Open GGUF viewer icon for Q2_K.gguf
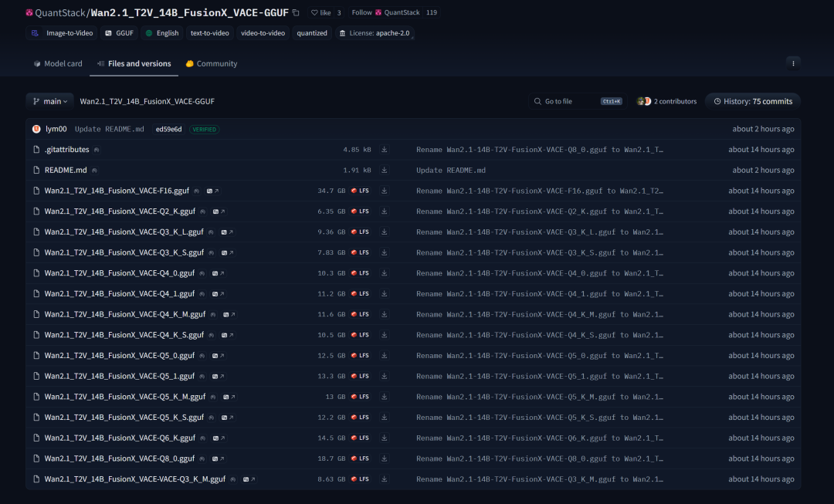Screen dimensions: 834x504 pyautogui.click(x=219, y=211)
